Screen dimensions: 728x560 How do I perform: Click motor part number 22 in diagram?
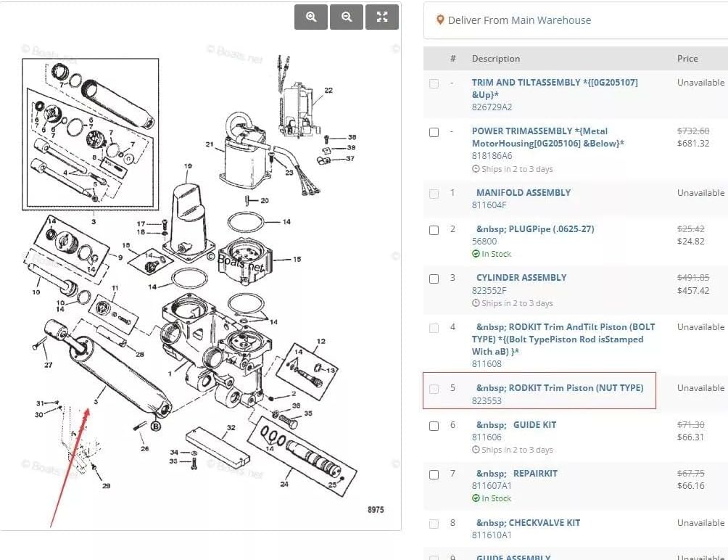(328, 90)
